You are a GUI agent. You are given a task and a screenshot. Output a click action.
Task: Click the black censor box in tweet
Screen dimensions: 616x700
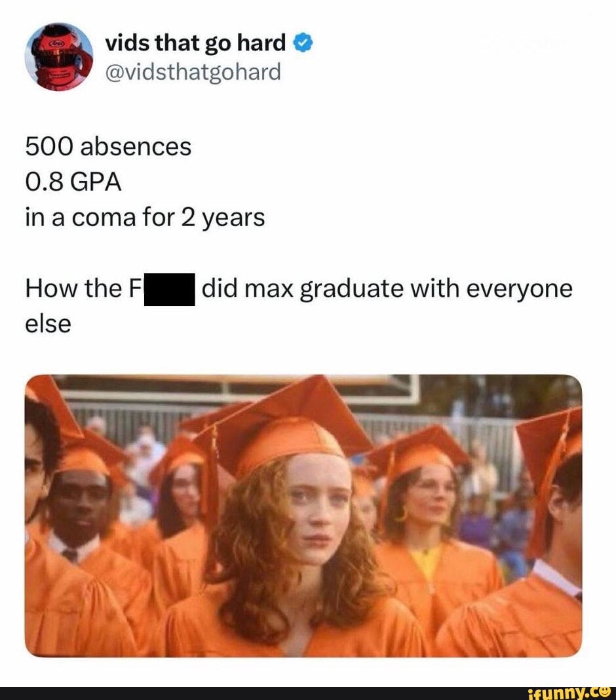[x=170, y=289]
